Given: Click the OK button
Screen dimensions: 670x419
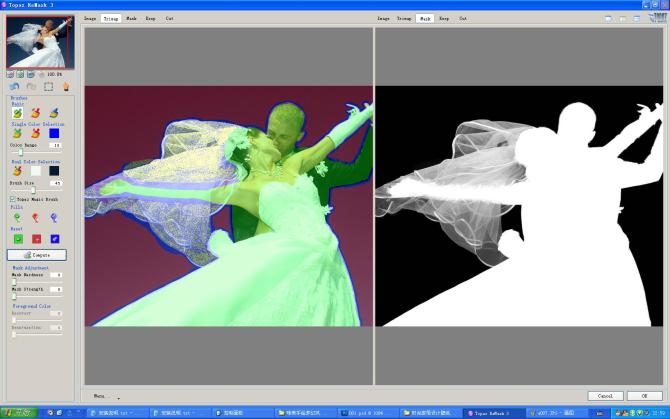Looking at the screenshot, I should tap(644, 396).
